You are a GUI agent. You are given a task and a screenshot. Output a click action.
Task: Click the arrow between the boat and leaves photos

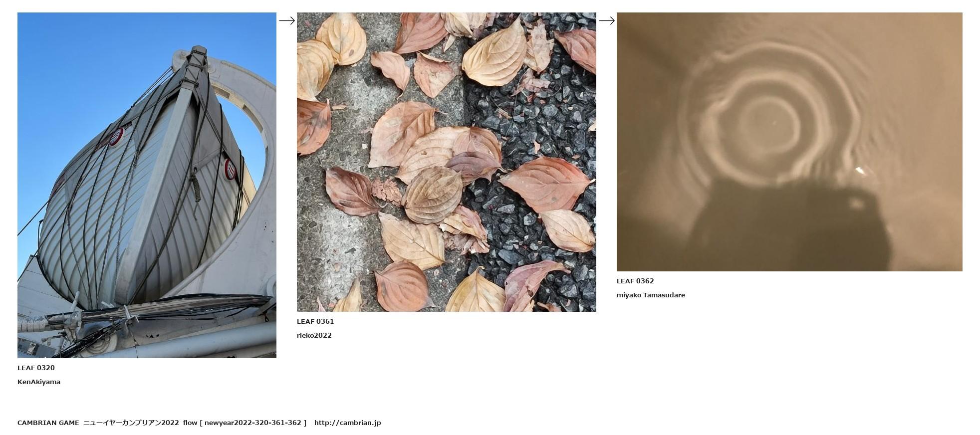pos(287,20)
